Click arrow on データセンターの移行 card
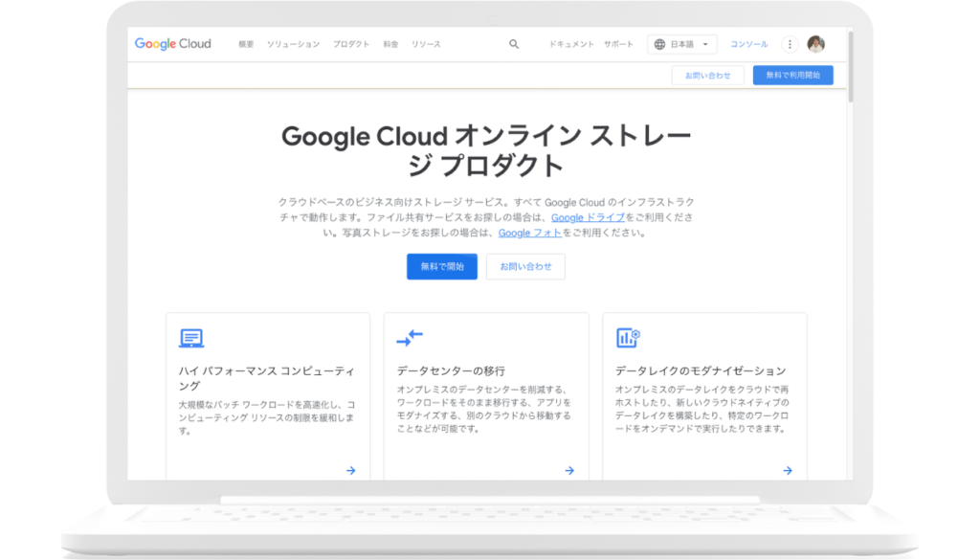 [569, 470]
